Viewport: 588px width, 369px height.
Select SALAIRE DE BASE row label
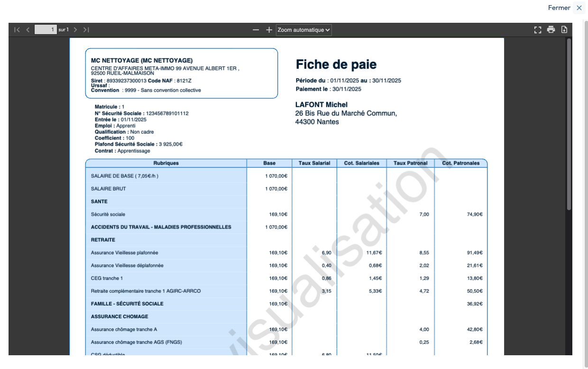(125, 176)
